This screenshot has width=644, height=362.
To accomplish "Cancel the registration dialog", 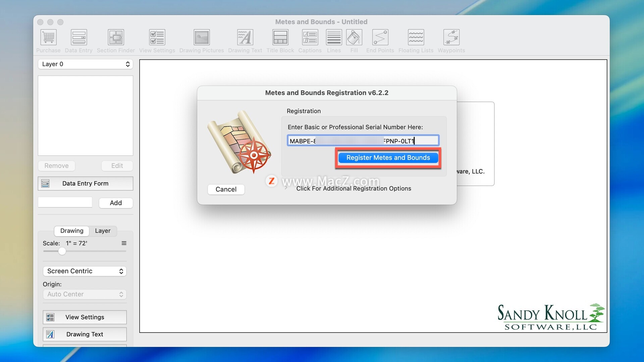I will click(226, 189).
